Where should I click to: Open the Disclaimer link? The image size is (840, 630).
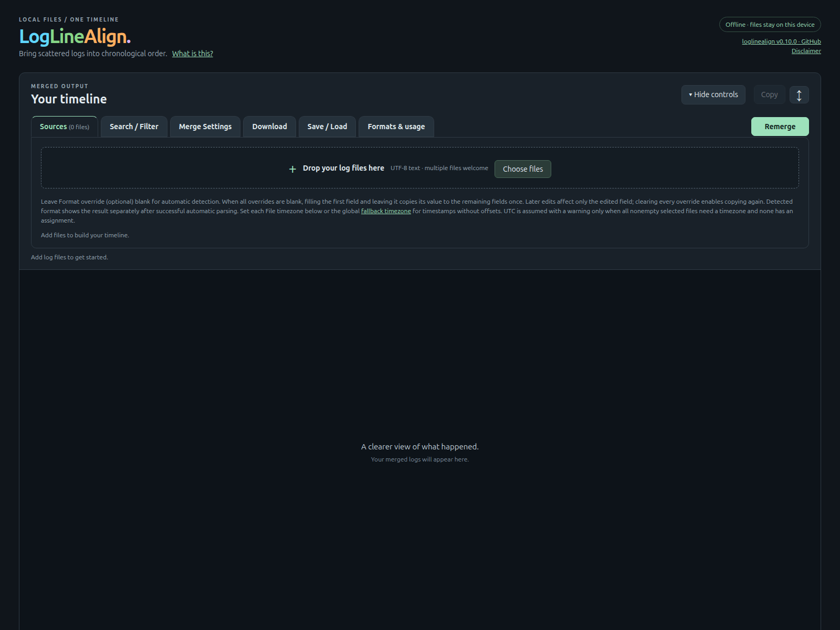806,51
